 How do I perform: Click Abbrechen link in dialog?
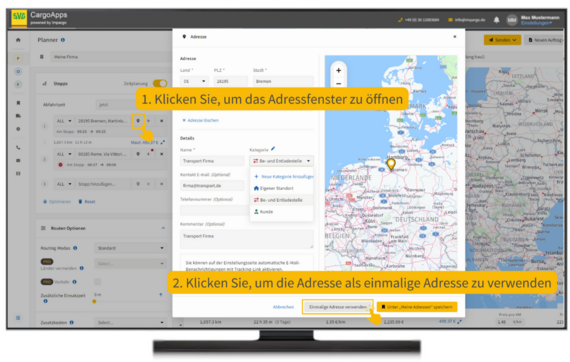283,307
